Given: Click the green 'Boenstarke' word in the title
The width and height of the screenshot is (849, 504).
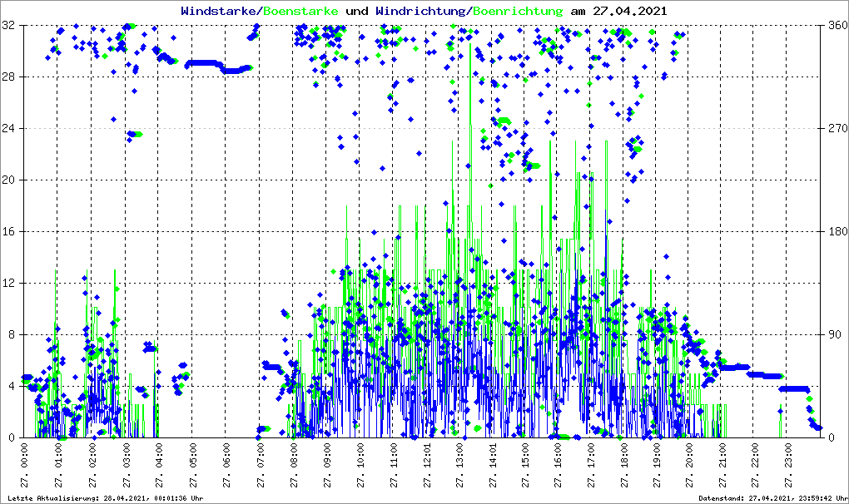Looking at the screenshot, I should tap(300, 11).
